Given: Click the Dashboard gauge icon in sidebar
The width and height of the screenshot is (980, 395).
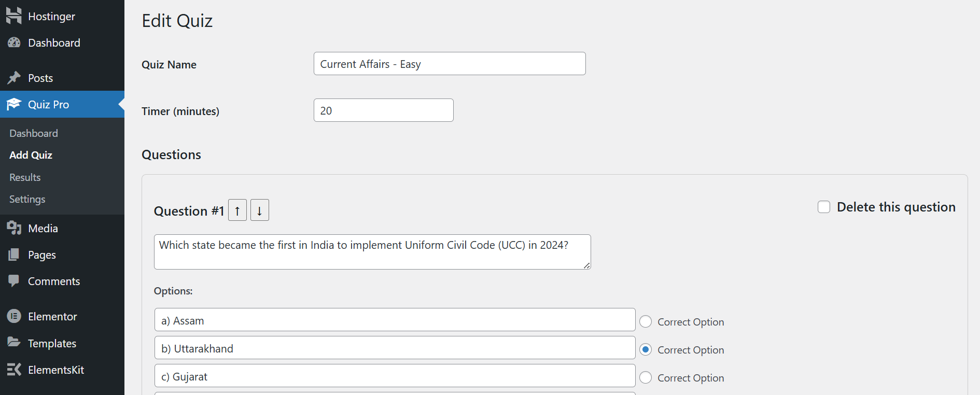Looking at the screenshot, I should tap(14, 43).
